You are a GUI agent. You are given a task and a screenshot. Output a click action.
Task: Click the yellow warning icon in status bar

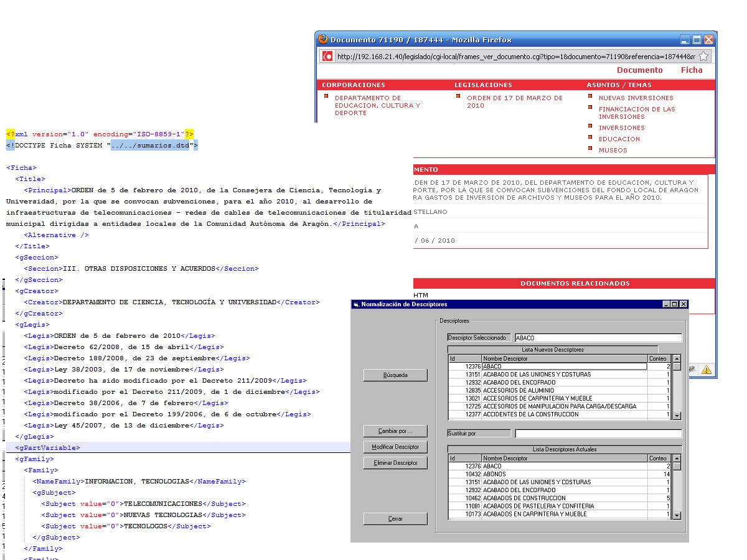[x=707, y=370]
